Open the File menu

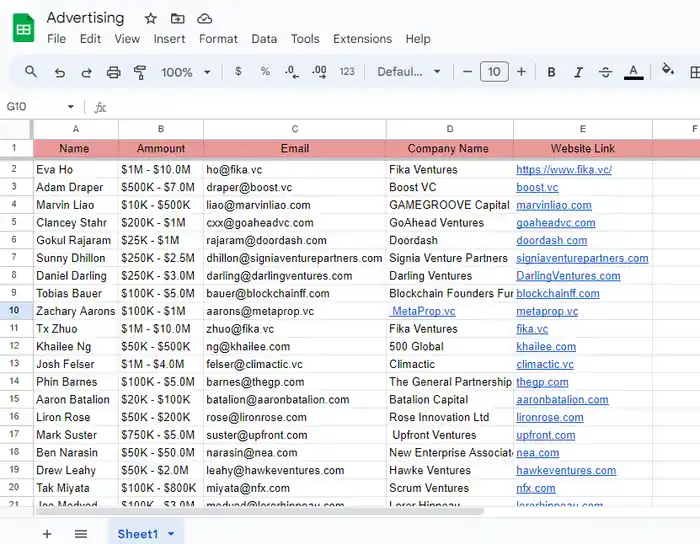tap(57, 39)
